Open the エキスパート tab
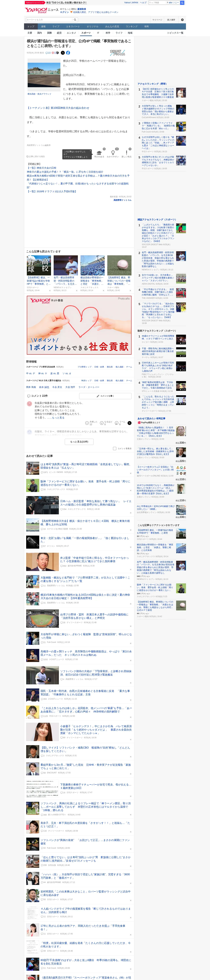 [73, 27]
